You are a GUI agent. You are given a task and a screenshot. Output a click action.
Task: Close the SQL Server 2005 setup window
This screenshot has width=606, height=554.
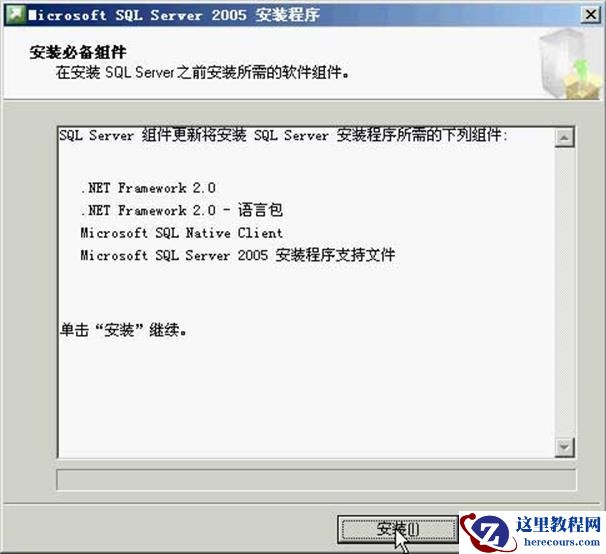591,15
